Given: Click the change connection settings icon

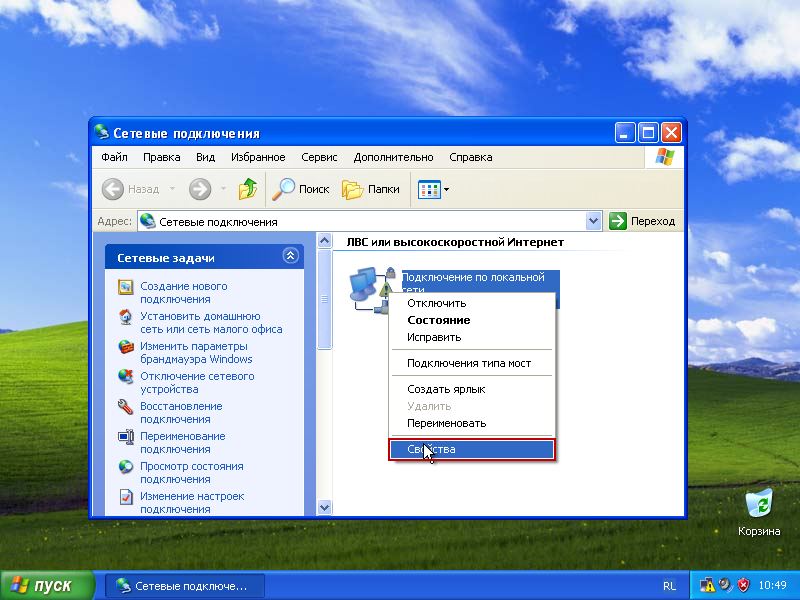Looking at the screenshot, I should click(x=126, y=497).
